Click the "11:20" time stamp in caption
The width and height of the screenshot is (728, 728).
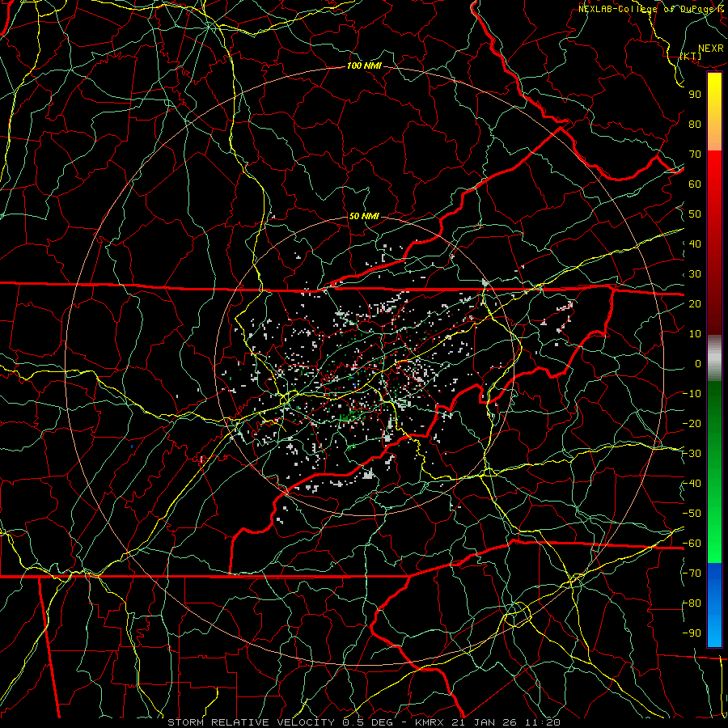click(x=541, y=722)
